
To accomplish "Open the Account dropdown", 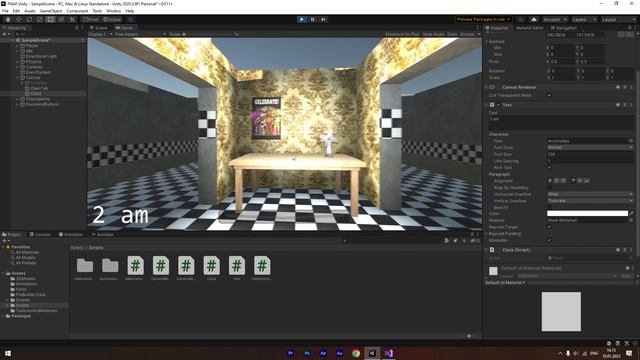I will (x=554, y=19).
